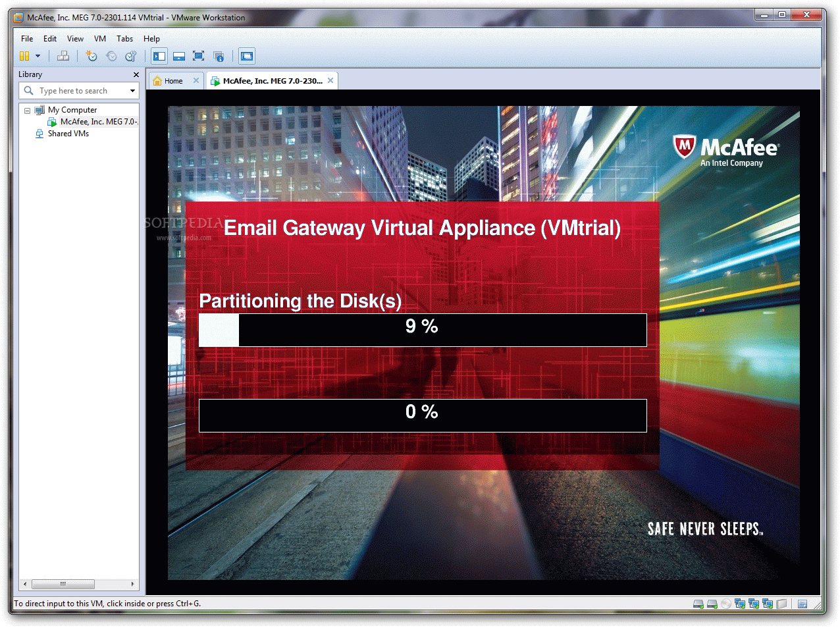Click the second hard disk status icon
840x628 pixels.
pyautogui.click(x=712, y=604)
